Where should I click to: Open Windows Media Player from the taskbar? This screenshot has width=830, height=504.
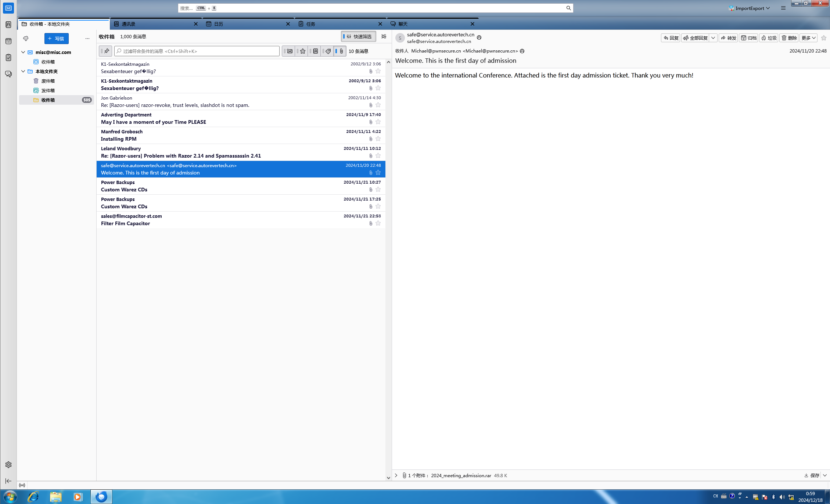78,497
